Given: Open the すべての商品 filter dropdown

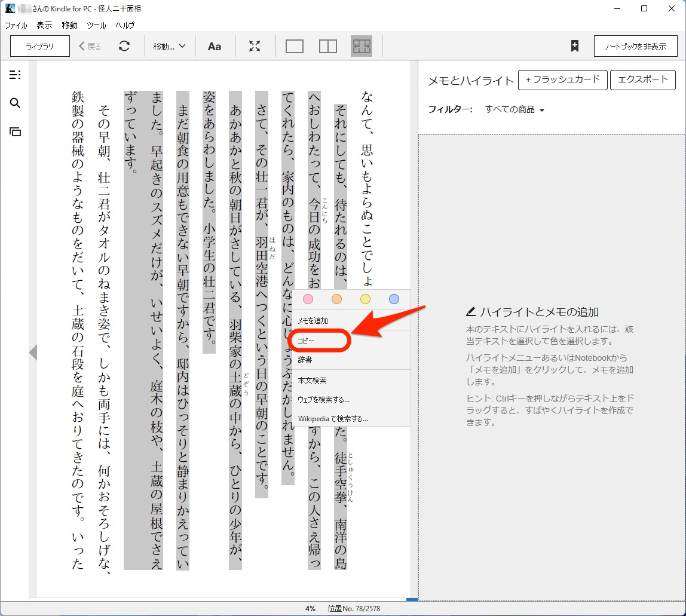Looking at the screenshot, I should coord(514,110).
